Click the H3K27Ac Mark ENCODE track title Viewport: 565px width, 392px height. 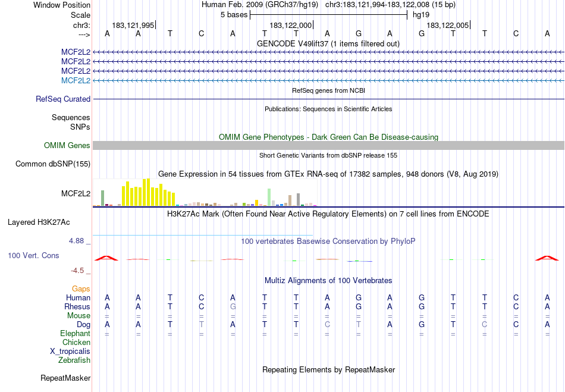point(328,214)
